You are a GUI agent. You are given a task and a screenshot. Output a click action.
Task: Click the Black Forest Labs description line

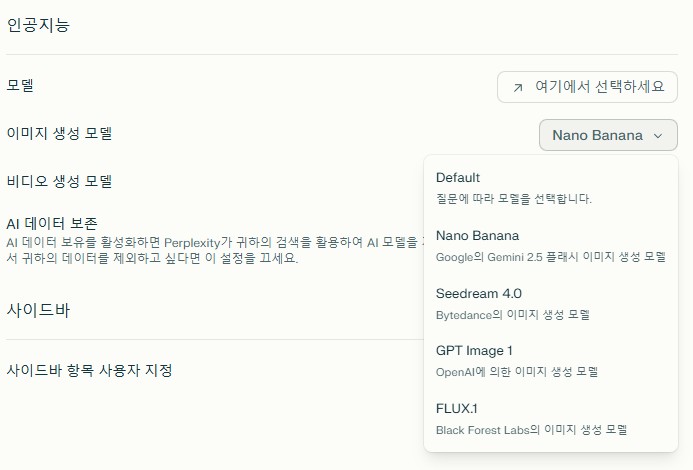tap(535, 429)
